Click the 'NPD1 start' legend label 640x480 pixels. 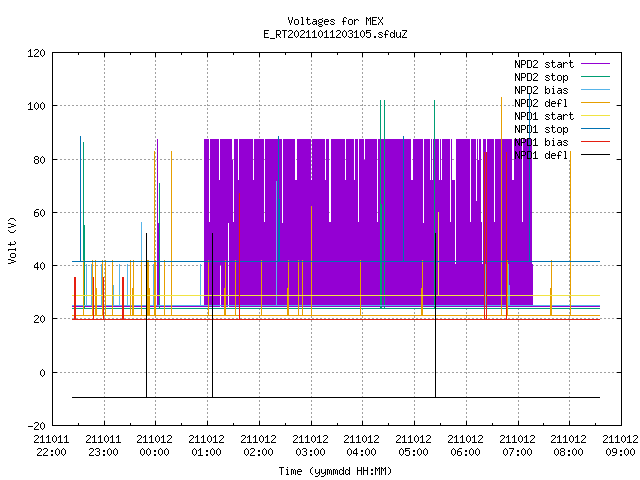(x=544, y=116)
